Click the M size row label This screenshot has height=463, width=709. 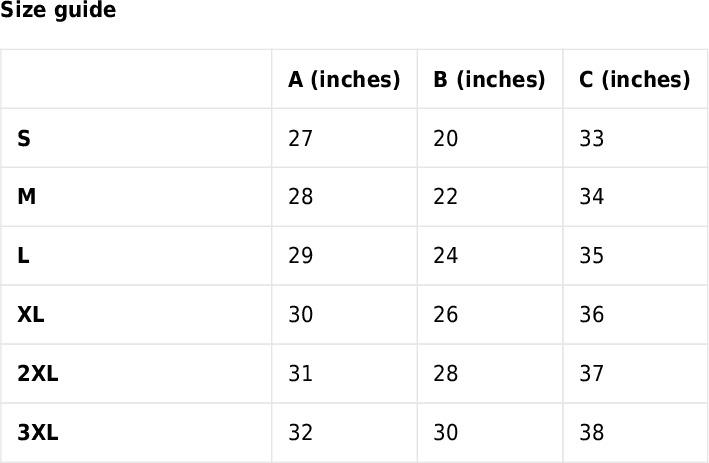point(26,197)
